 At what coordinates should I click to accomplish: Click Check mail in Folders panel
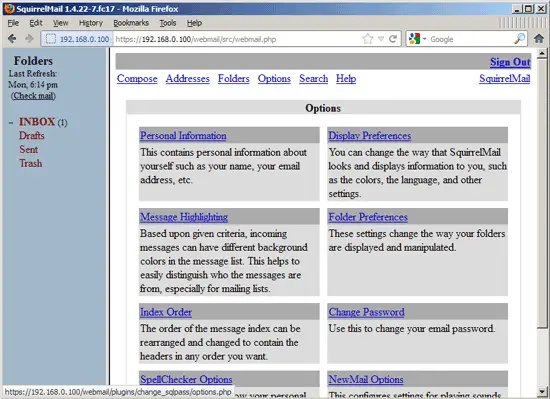tap(33, 96)
